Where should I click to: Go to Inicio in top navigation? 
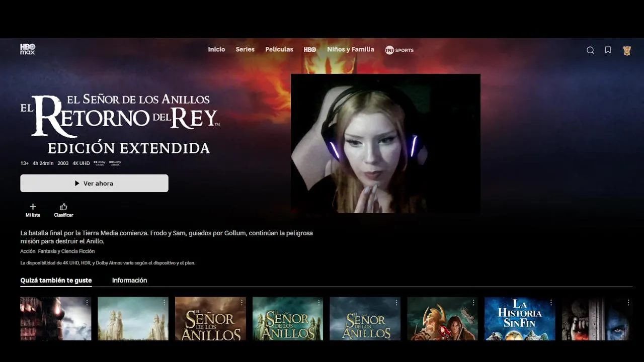coord(216,49)
